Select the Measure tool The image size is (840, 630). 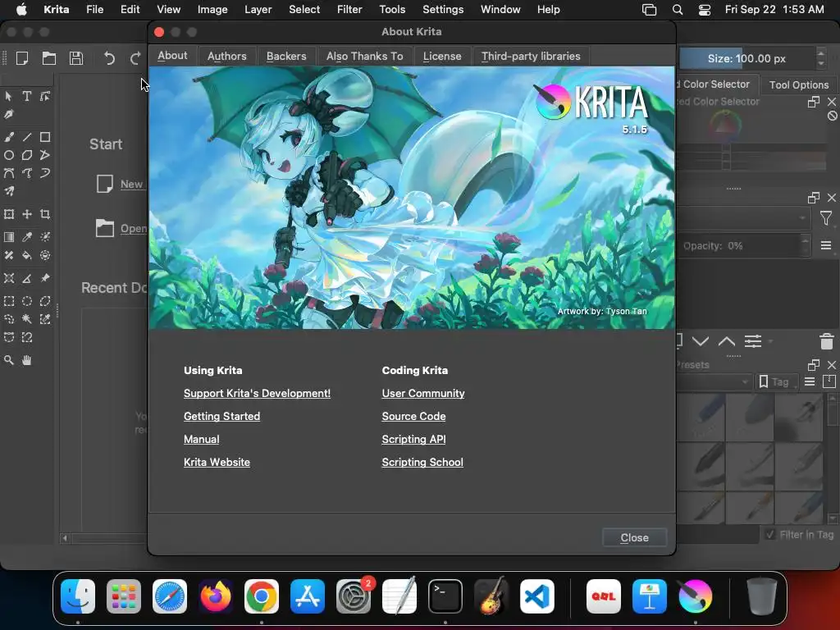(x=27, y=278)
